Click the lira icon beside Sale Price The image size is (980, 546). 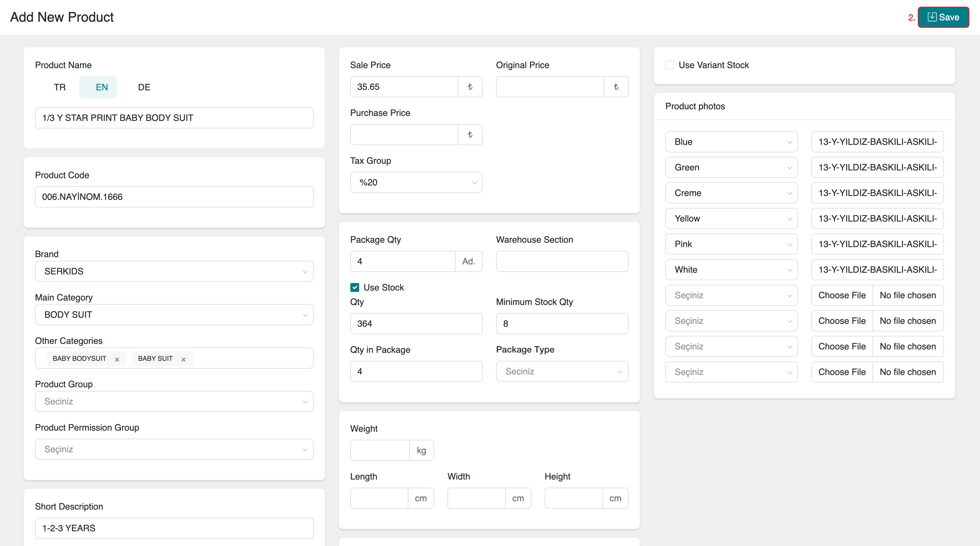pos(470,87)
